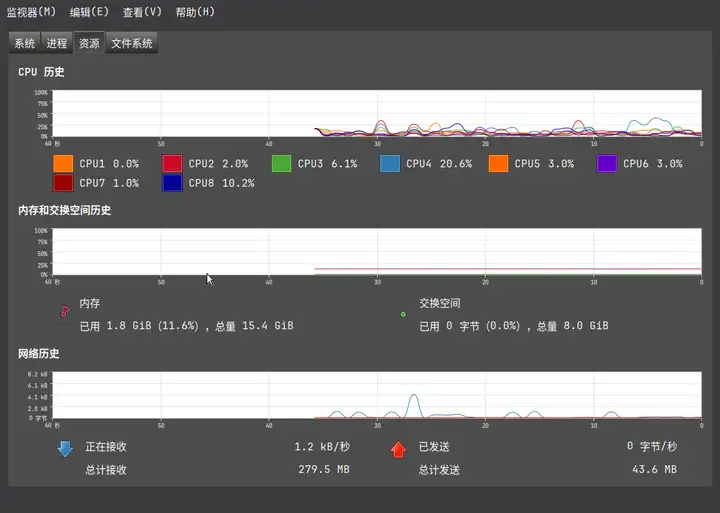Viewport: 720px width, 513px height.
Task: Change the CPU8 dark blue color swatch
Action: 172,183
